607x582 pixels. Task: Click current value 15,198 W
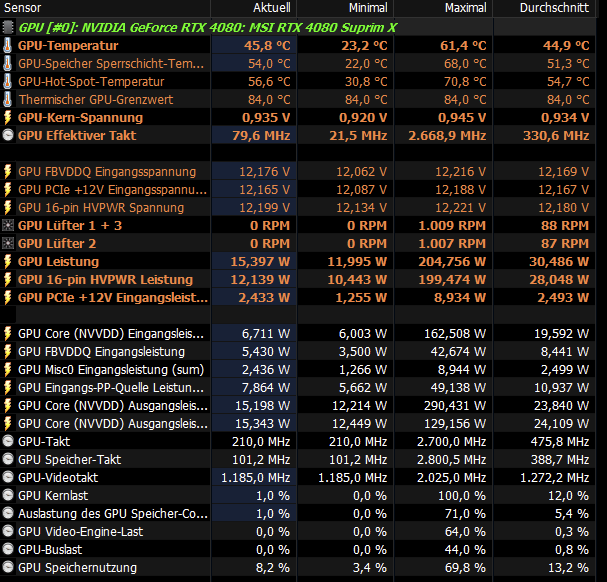[263, 405]
